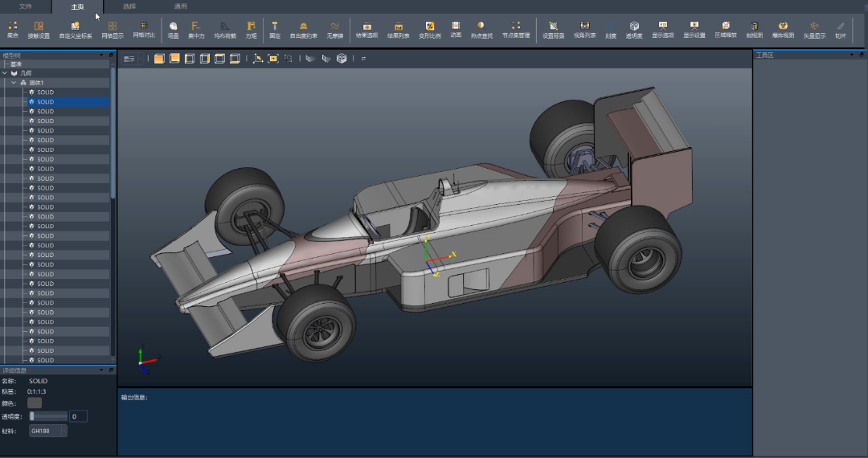Toggle 矢量显示 vector display

(x=814, y=30)
